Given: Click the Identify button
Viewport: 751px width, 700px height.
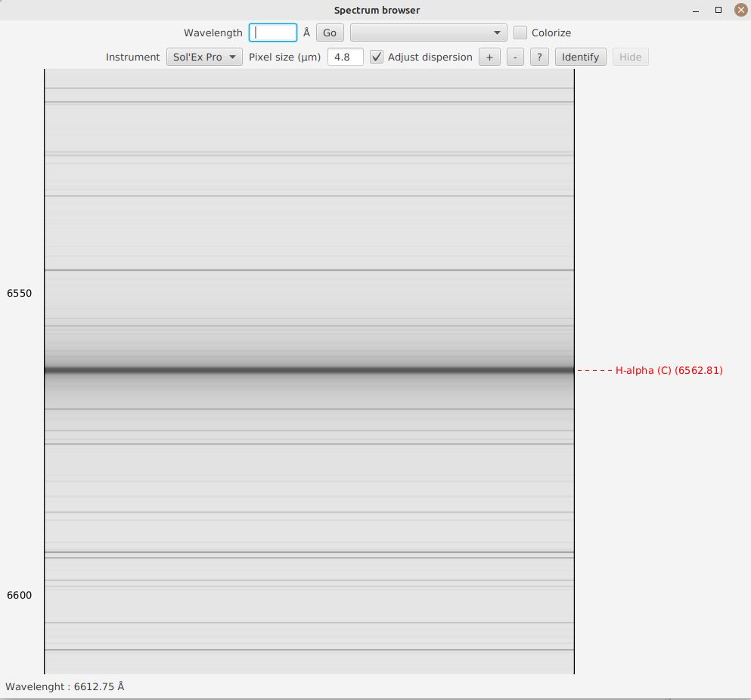Looking at the screenshot, I should coord(580,57).
